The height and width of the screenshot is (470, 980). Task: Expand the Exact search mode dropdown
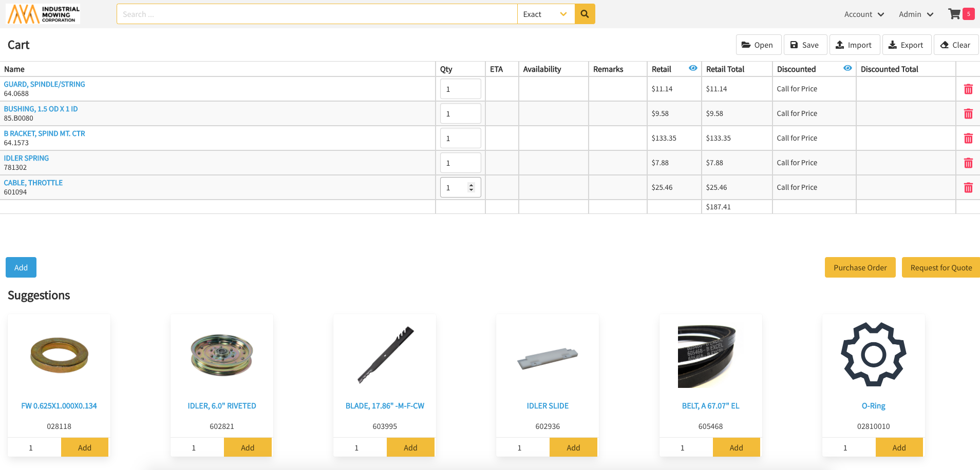click(x=545, y=14)
